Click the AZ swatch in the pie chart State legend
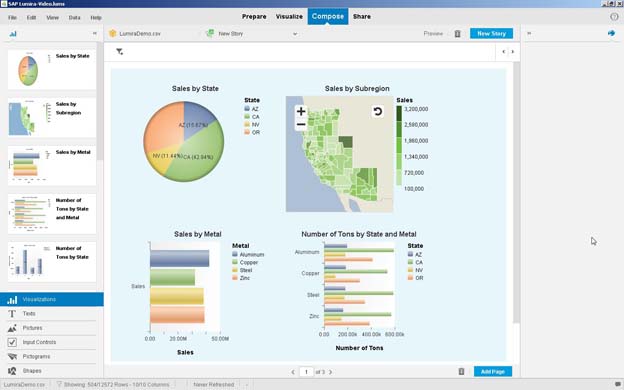The width and height of the screenshot is (624, 390). pos(247,109)
